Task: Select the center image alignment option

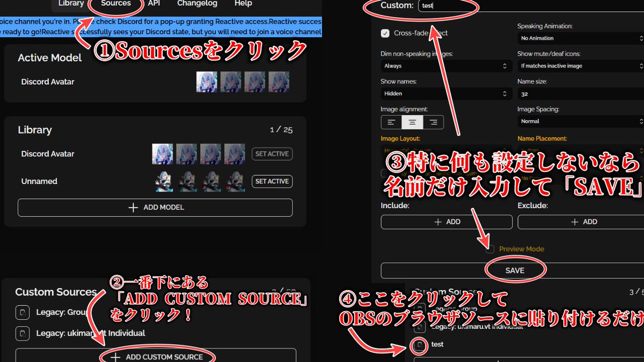Action: tap(412, 122)
